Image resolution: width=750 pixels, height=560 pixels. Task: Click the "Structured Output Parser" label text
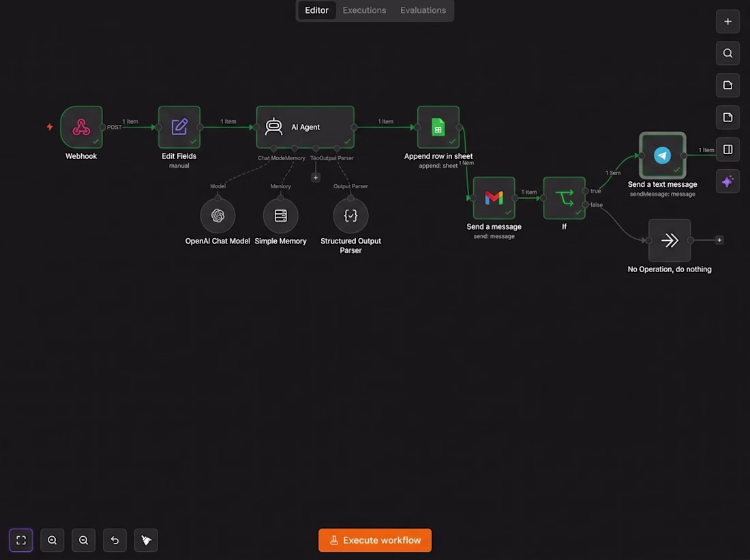[x=350, y=246]
